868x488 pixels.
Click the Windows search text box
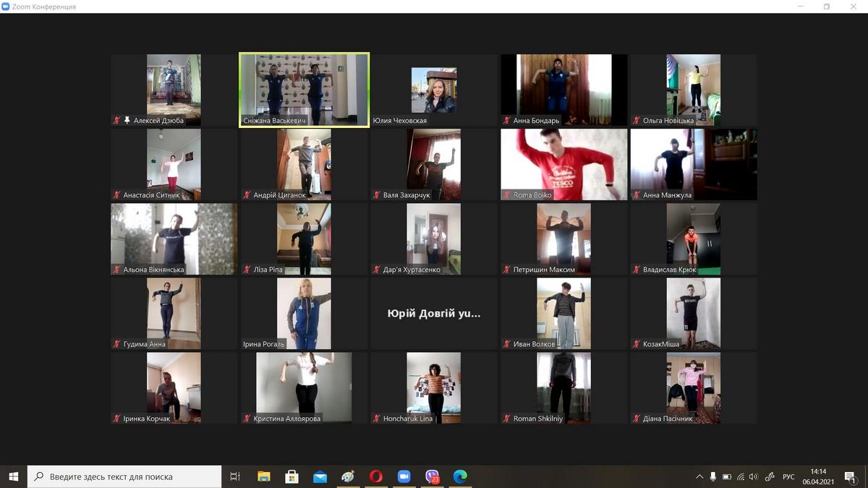tap(130, 476)
